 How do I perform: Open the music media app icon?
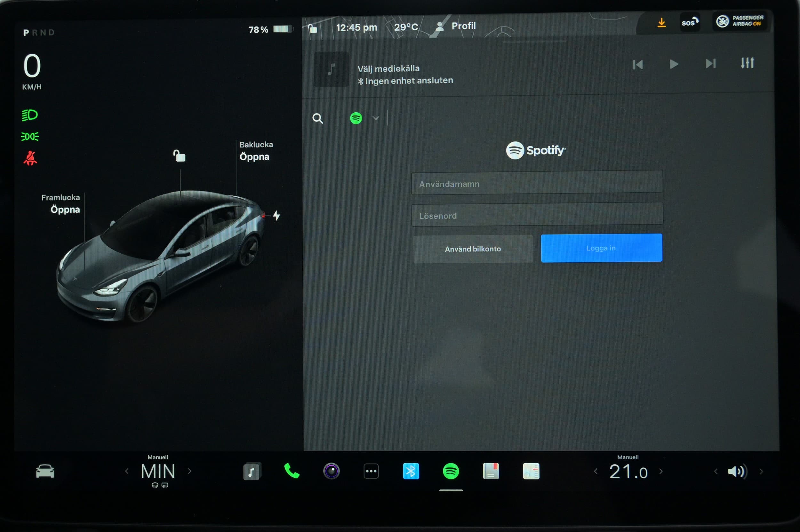pos(252,471)
